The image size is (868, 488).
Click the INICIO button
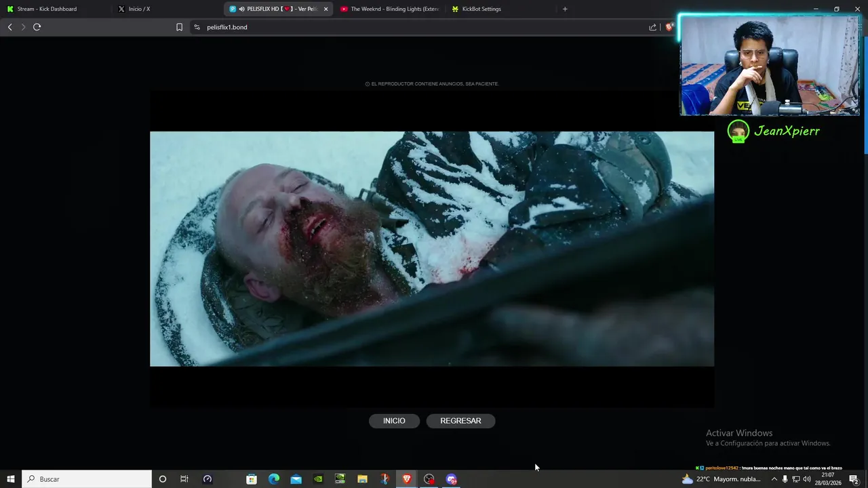394,421
